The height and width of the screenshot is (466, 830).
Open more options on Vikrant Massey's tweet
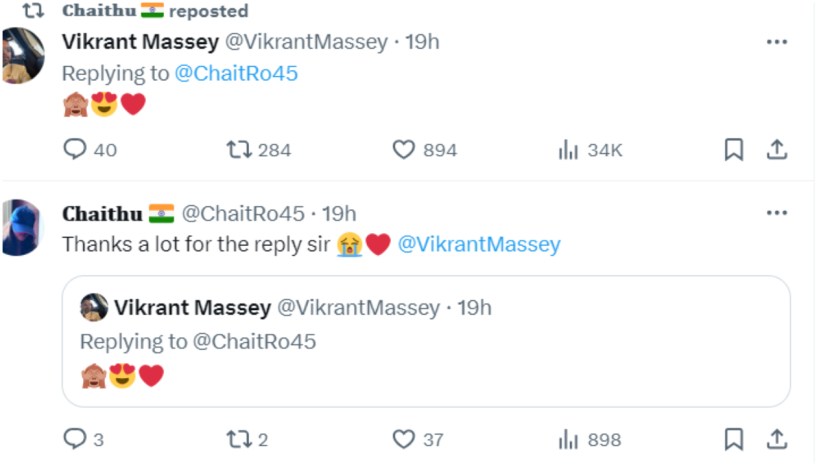776,42
